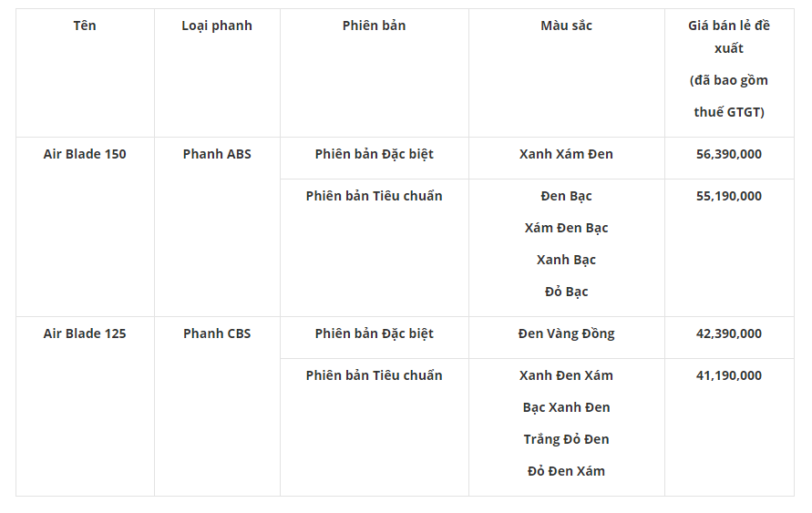The width and height of the screenshot is (812, 513).
Task: Click the price 42,390,000
Action: pyautogui.click(x=729, y=333)
